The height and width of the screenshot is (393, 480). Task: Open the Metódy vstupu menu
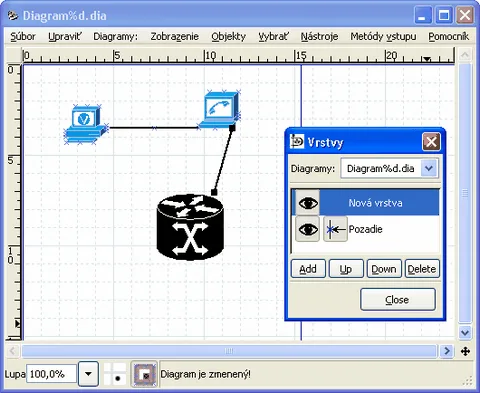tap(383, 36)
